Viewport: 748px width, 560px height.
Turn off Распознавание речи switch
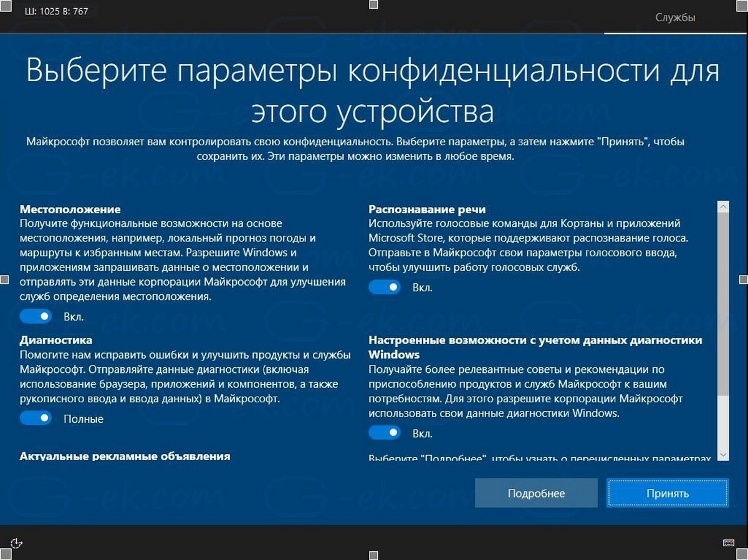384,287
